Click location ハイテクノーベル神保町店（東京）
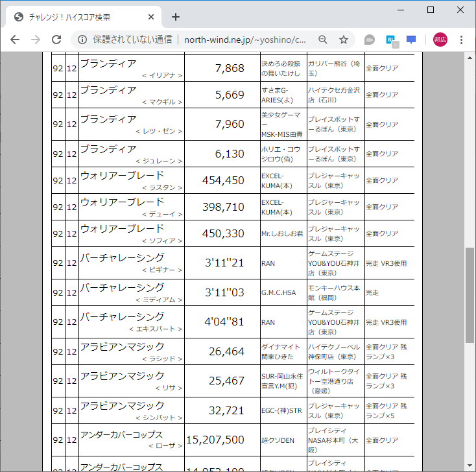Screen dimensions: 476x472 (x=334, y=351)
